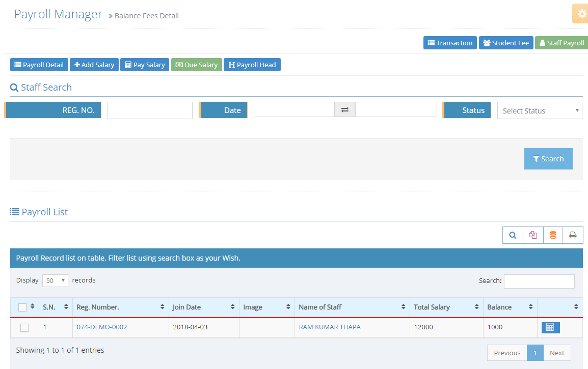Switch to Due Salary section
The image size is (588, 369).
coord(197,65)
